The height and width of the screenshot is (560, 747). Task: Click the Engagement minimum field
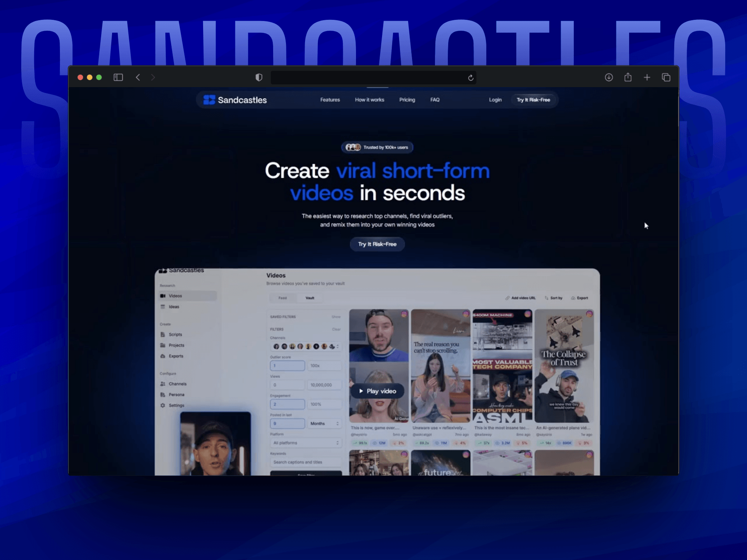[x=288, y=404]
